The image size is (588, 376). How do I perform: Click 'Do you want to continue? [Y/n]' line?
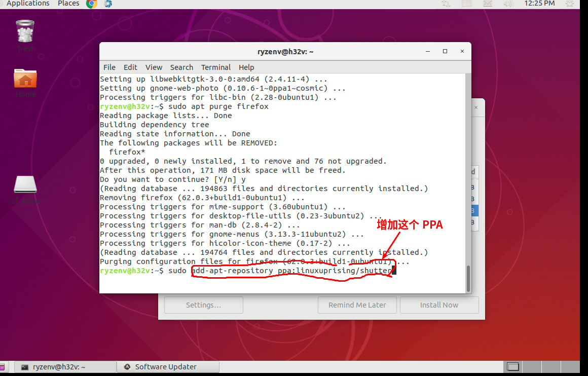(172, 179)
